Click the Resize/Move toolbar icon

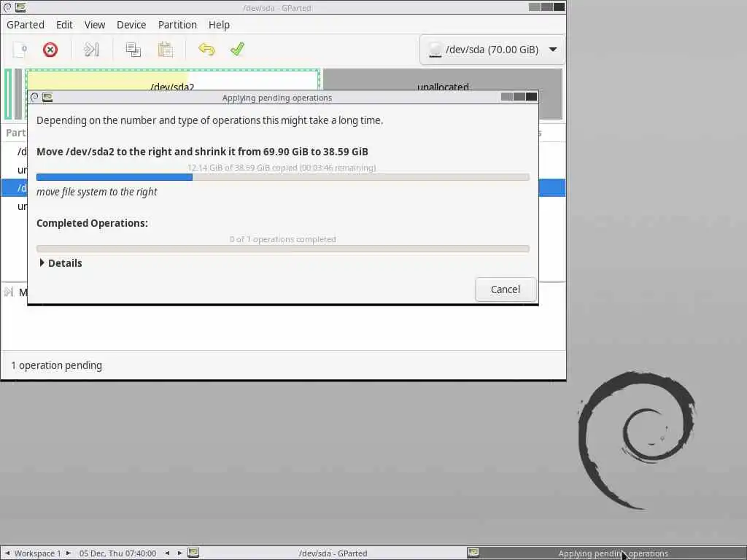91,50
